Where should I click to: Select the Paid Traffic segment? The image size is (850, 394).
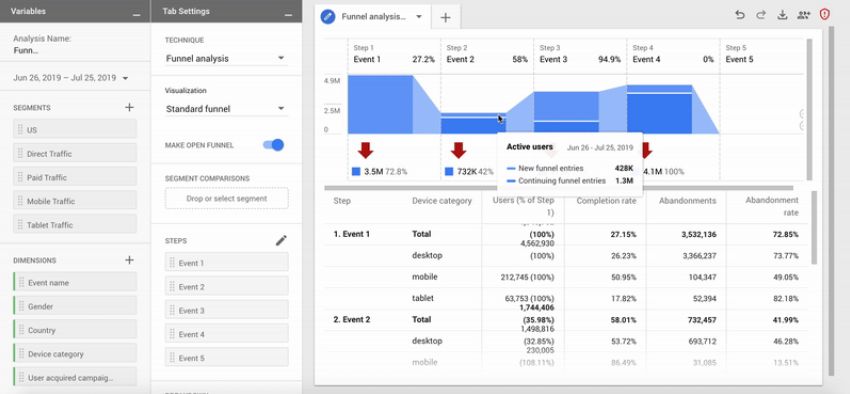click(75, 177)
